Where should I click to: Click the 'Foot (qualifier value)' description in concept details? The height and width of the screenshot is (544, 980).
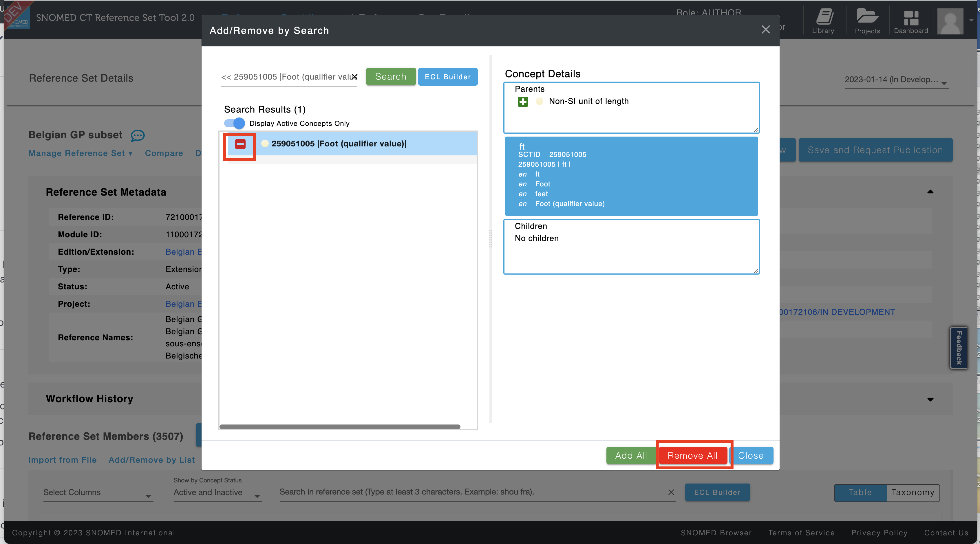click(x=570, y=204)
